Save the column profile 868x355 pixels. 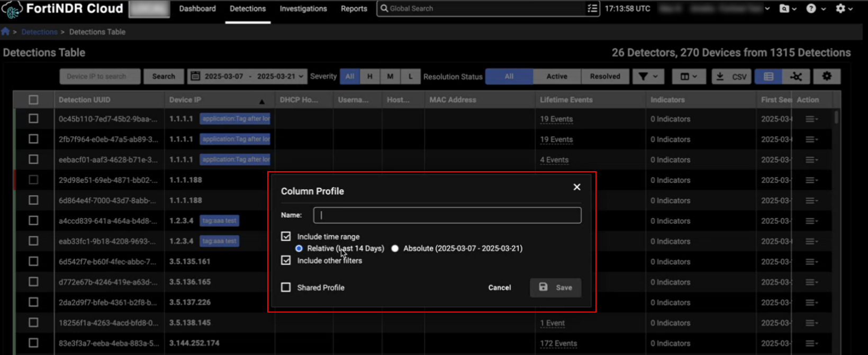point(556,288)
